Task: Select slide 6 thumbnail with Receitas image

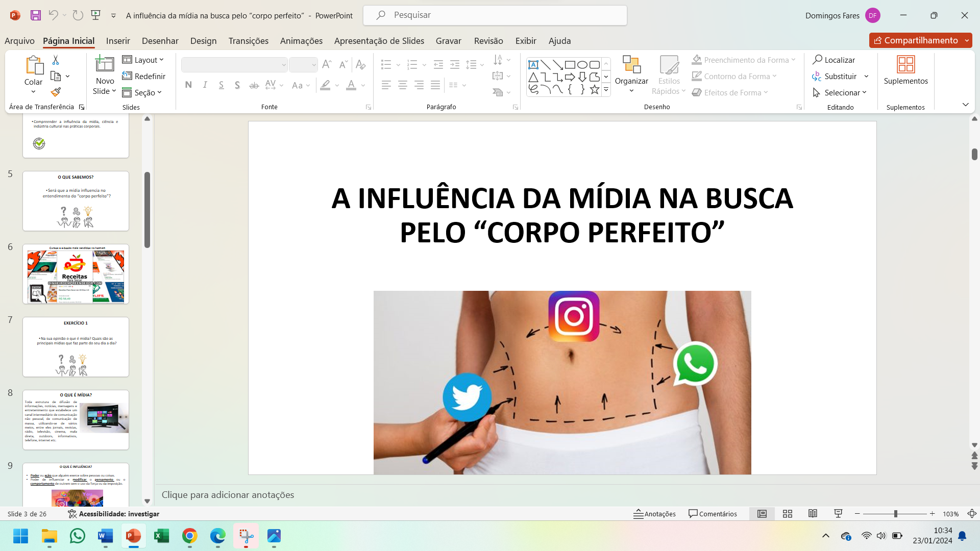Action: pyautogui.click(x=76, y=274)
